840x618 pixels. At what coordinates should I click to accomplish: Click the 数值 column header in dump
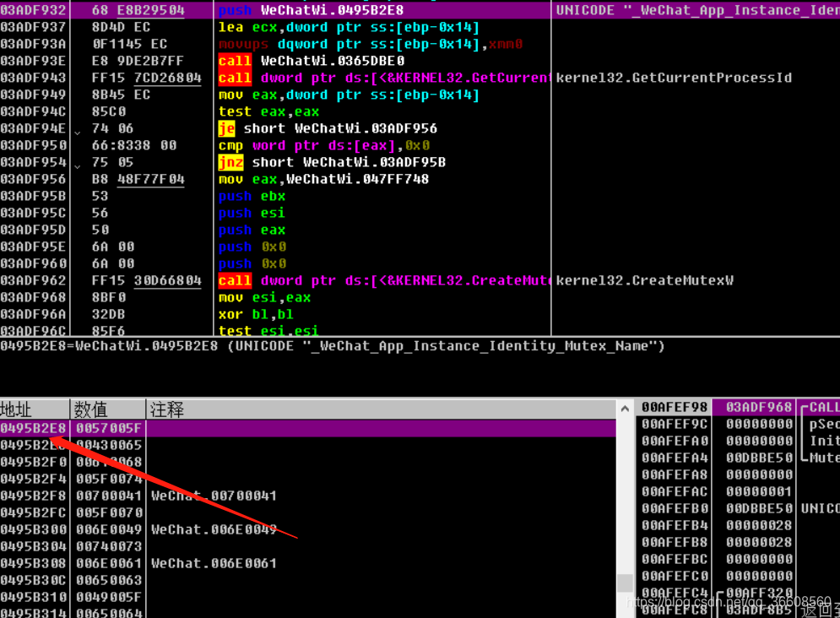click(108, 409)
